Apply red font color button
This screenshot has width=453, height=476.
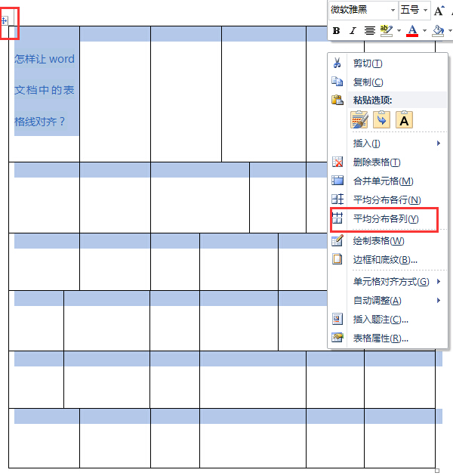point(412,31)
